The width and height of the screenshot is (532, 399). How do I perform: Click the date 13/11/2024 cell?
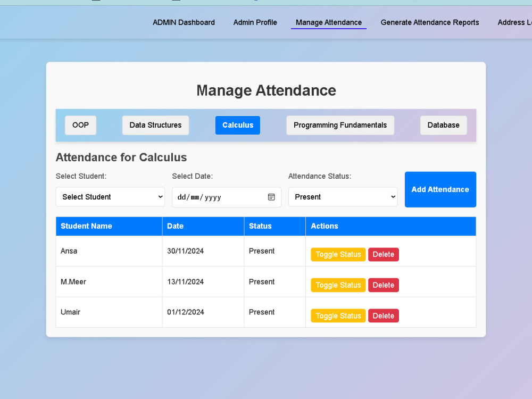203,281
